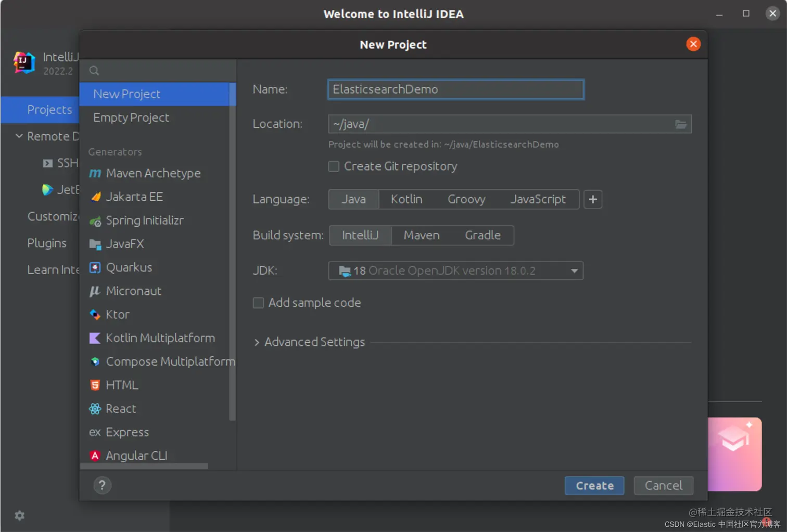787x532 pixels.
Task: Click the help question mark icon
Action: point(102,485)
